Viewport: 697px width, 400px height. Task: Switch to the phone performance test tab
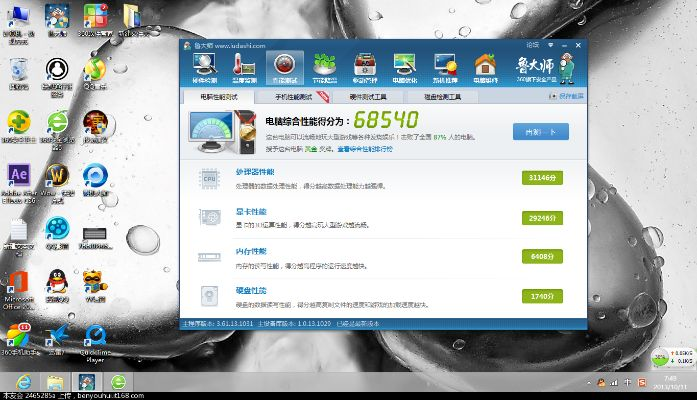(293, 97)
